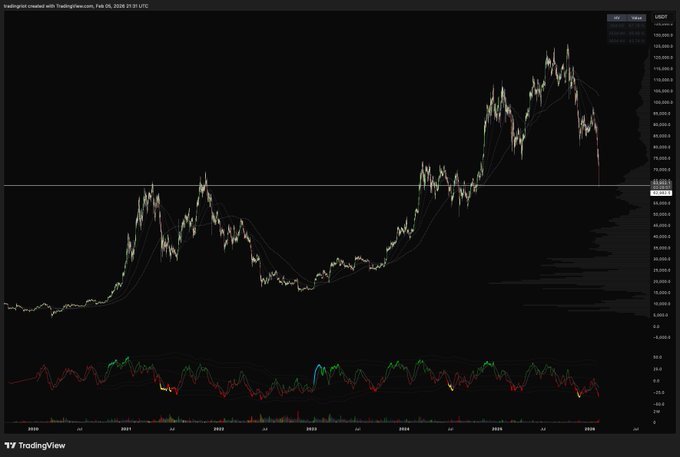Viewport: 680px width, 457px height.
Task: Click the 75,000.0 price axis label
Action: pos(664,159)
